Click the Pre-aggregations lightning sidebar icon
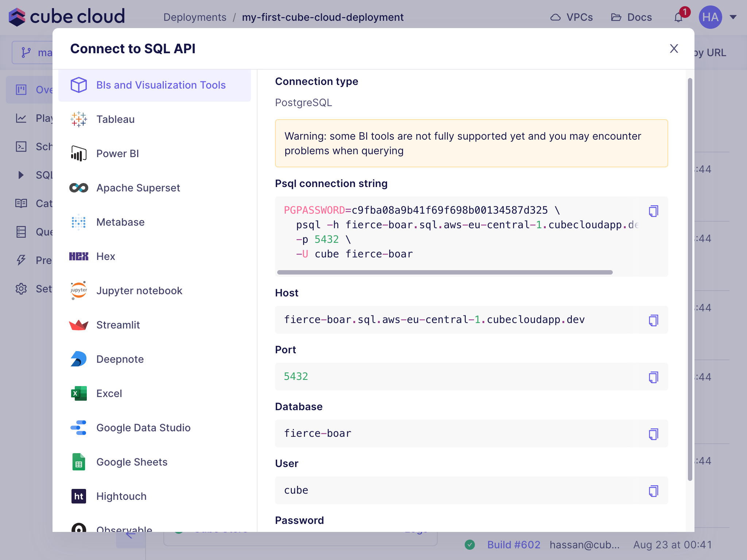Screen dimensions: 747x560 point(21,260)
